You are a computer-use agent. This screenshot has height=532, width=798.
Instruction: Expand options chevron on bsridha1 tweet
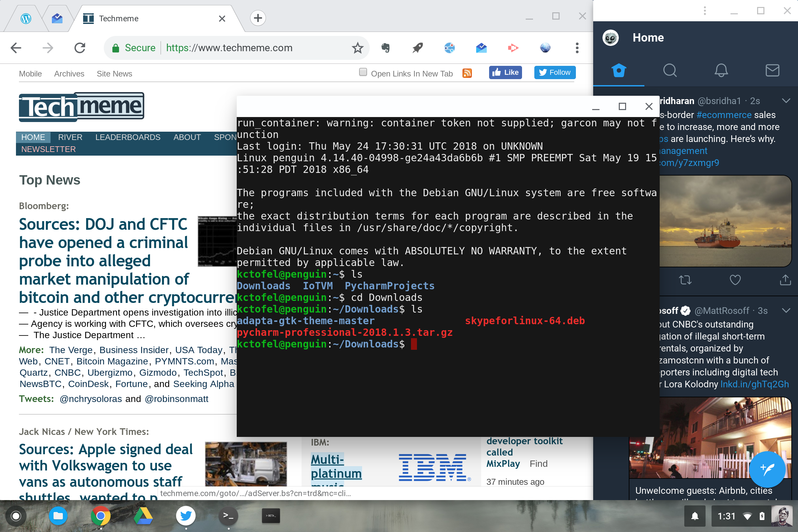click(x=786, y=101)
